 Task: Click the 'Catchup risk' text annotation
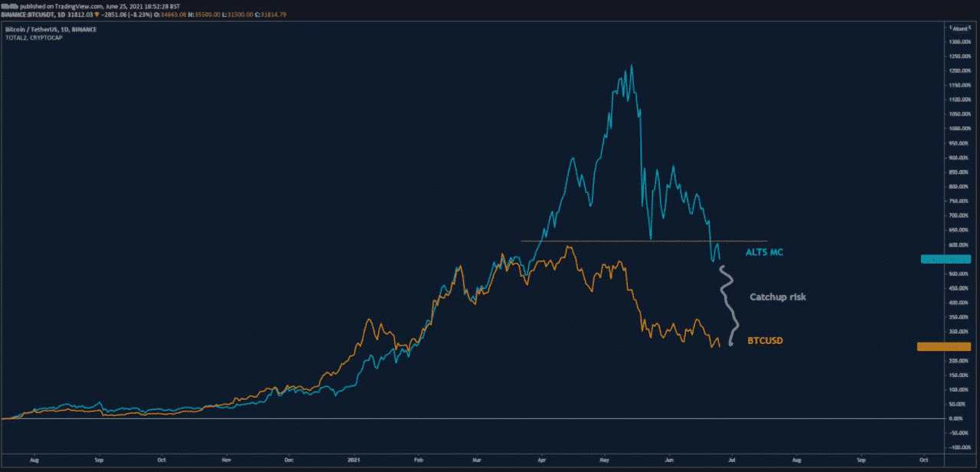777,297
